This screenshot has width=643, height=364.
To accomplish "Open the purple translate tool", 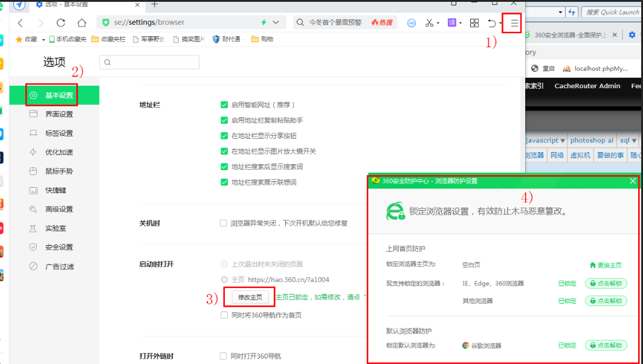I will tap(451, 23).
